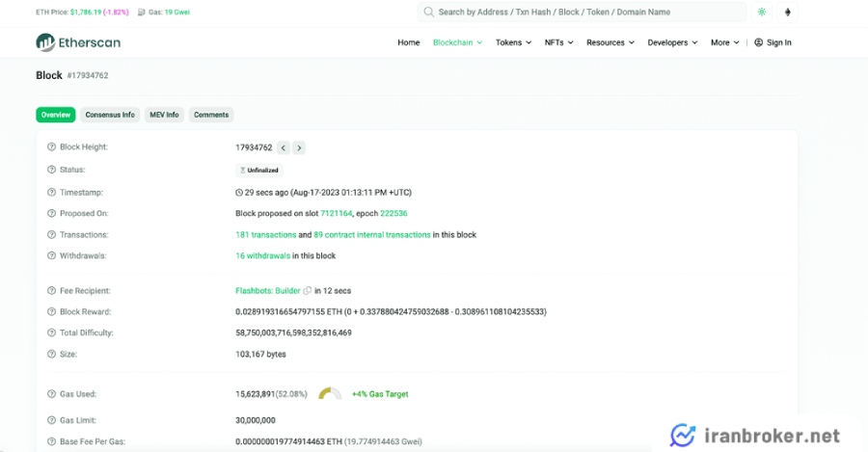Select the Overview tab
The width and height of the screenshot is (868, 452).
56,115
